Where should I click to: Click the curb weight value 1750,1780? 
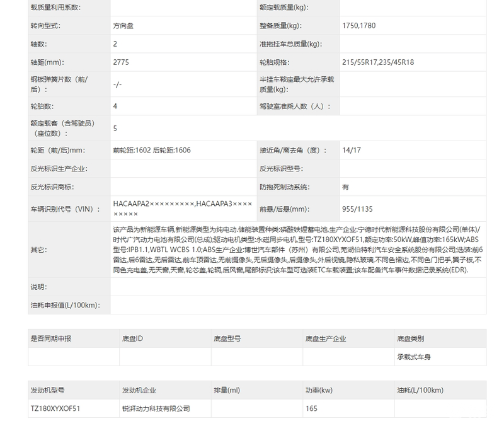pyautogui.click(x=358, y=26)
